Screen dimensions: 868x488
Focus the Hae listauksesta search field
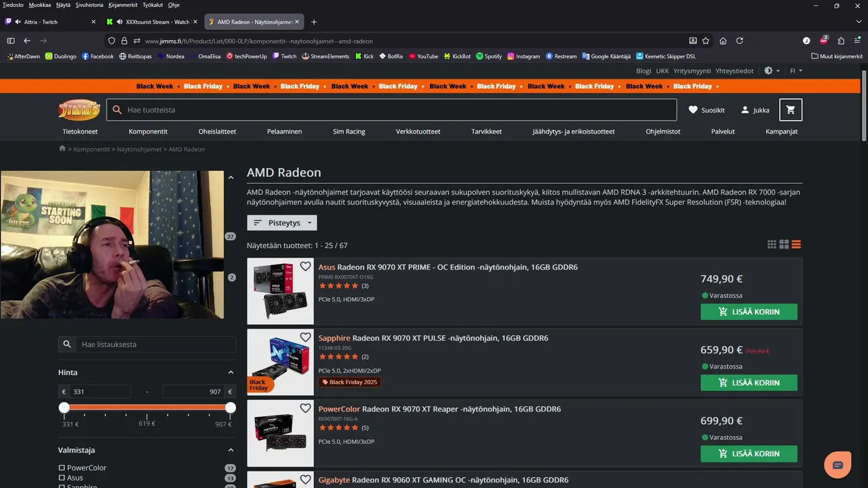tap(156, 344)
